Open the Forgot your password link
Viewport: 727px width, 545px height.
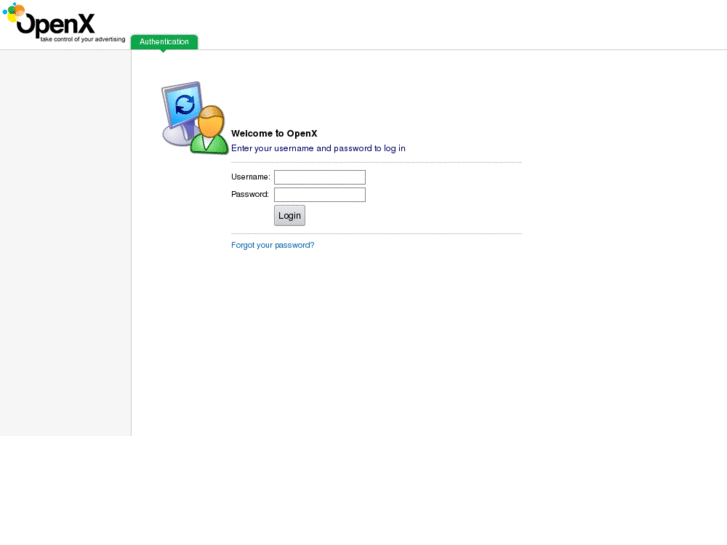point(273,245)
